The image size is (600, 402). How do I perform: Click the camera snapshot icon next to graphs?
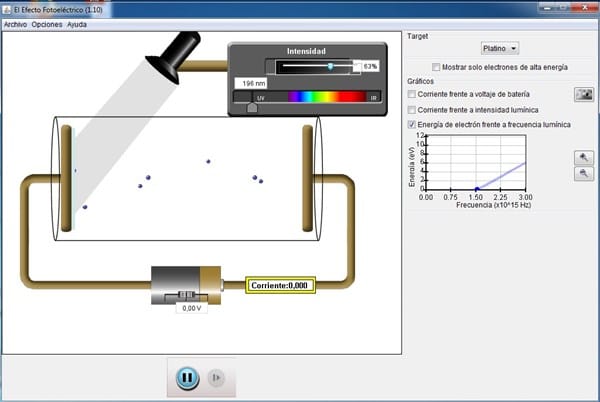click(x=584, y=94)
